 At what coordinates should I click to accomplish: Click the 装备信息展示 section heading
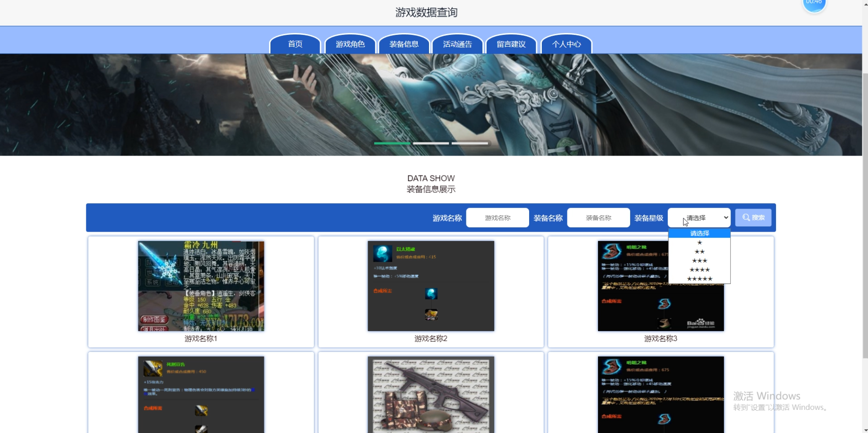[x=431, y=189]
